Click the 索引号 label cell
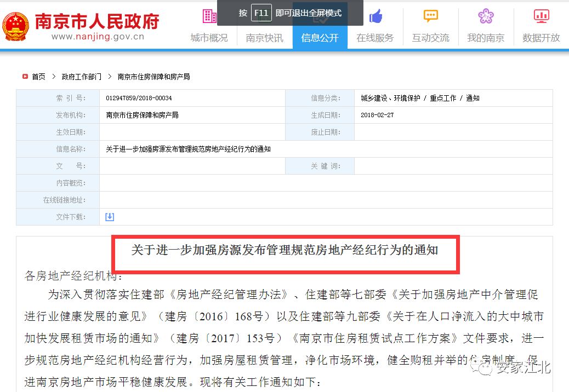The image size is (569, 392). tap(58, 98)
